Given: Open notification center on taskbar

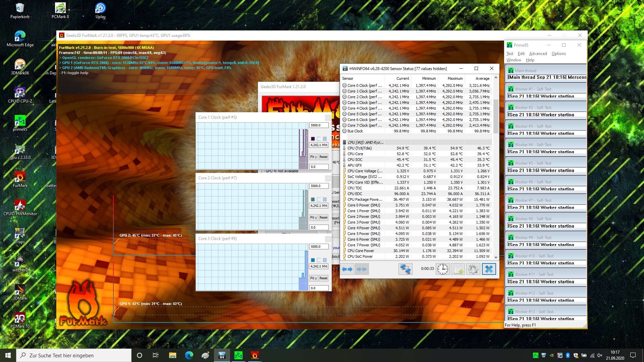Looking at the screenshot, I should (633, 355).
